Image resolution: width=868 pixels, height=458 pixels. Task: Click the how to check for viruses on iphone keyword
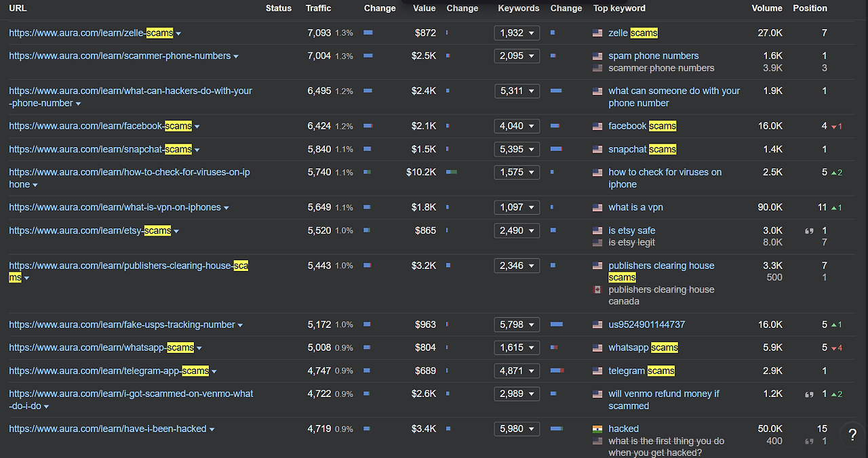point(665,178)
